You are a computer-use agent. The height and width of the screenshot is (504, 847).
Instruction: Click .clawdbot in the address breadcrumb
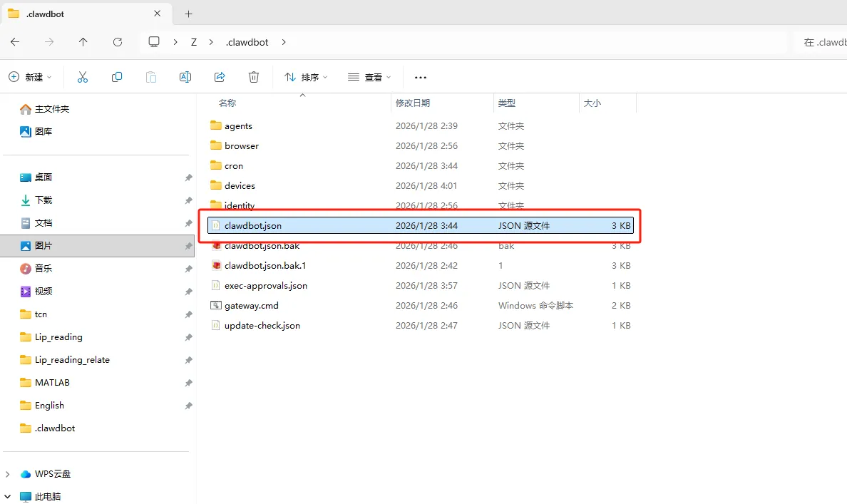point(247,42)
